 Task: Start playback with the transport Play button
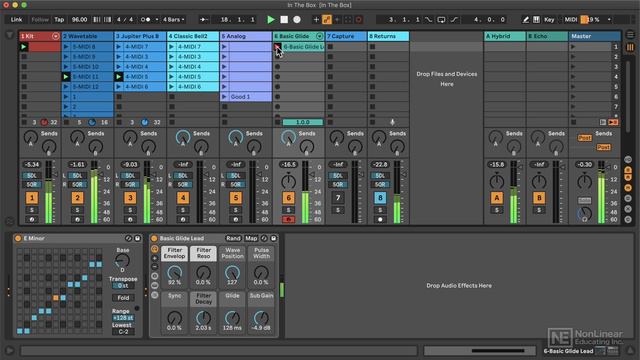271,19
